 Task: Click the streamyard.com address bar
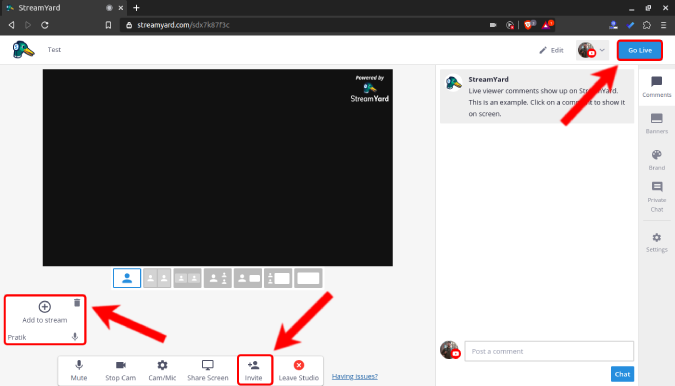(183, 25)
